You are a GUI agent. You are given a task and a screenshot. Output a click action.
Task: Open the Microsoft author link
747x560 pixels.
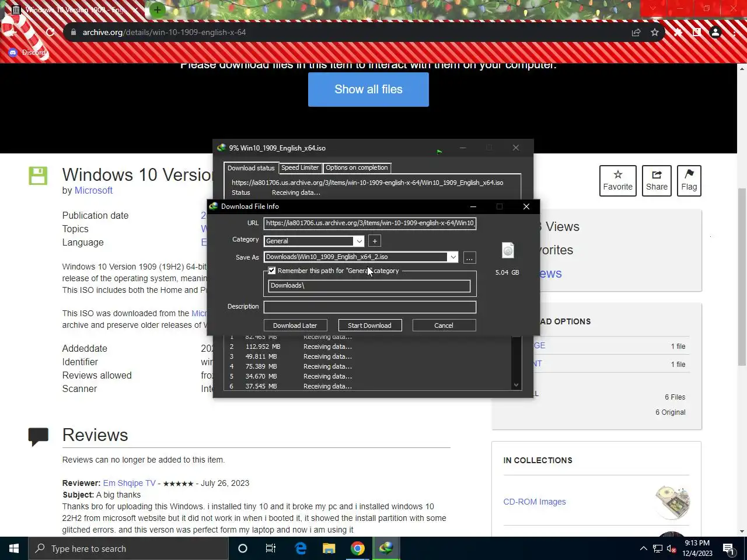pos(93,190)
